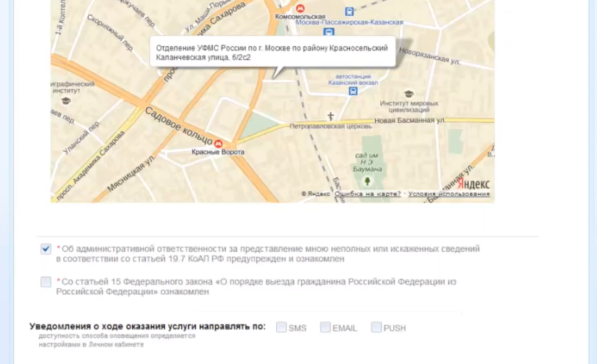The image size is (597, 364).
Task: Click the Комсомольская metro station icon
Action: point(300,8)
